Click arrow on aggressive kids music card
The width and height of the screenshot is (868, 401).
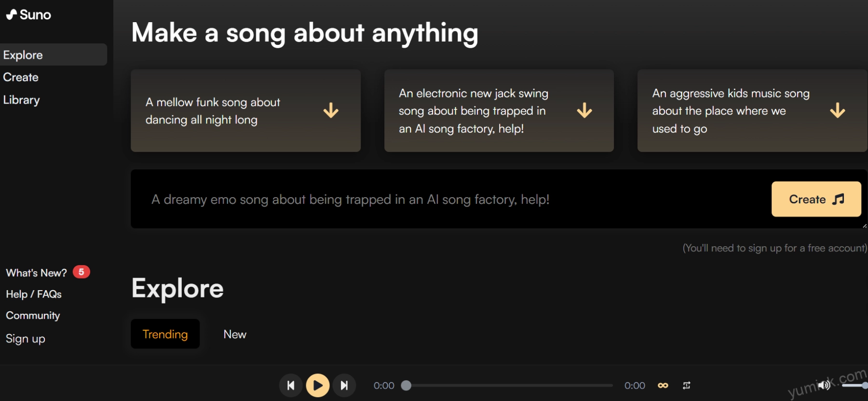pyautogui.click(x=838, y=110)
